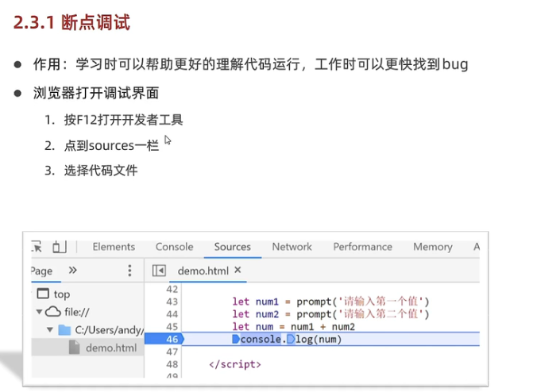Set breakpoint on line number 42
Viewport: 560px width, 392px height.
(x=172, y=290)
